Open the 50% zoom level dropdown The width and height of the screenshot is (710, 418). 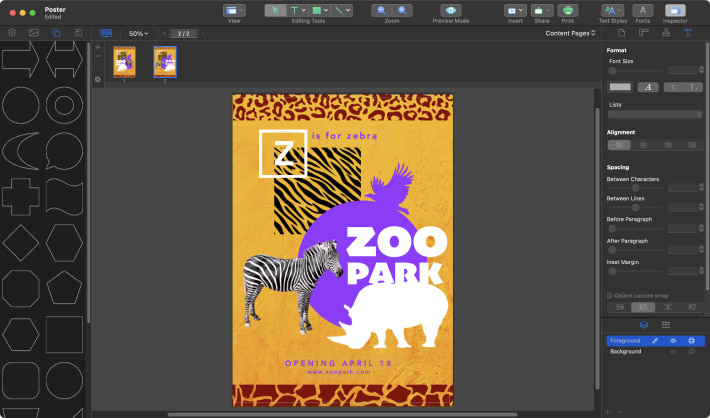pos(138,34)
